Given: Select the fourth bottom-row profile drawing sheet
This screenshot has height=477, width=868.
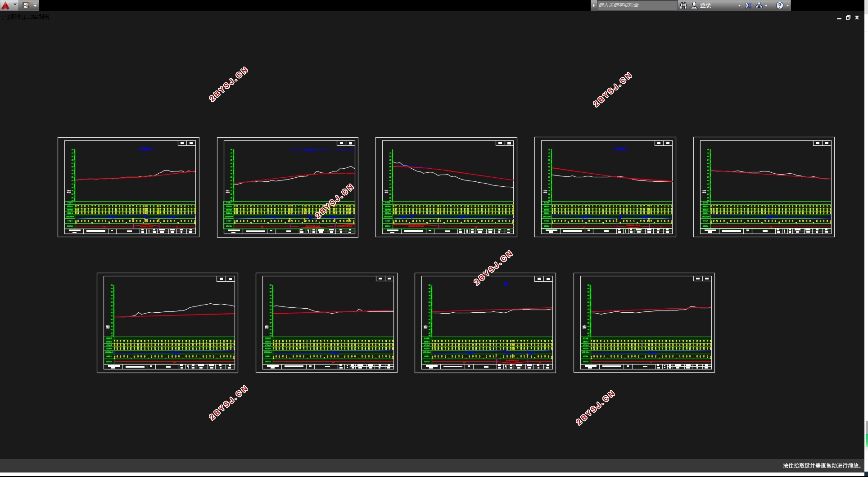Looking at the screenshot, I should point(644,323).
